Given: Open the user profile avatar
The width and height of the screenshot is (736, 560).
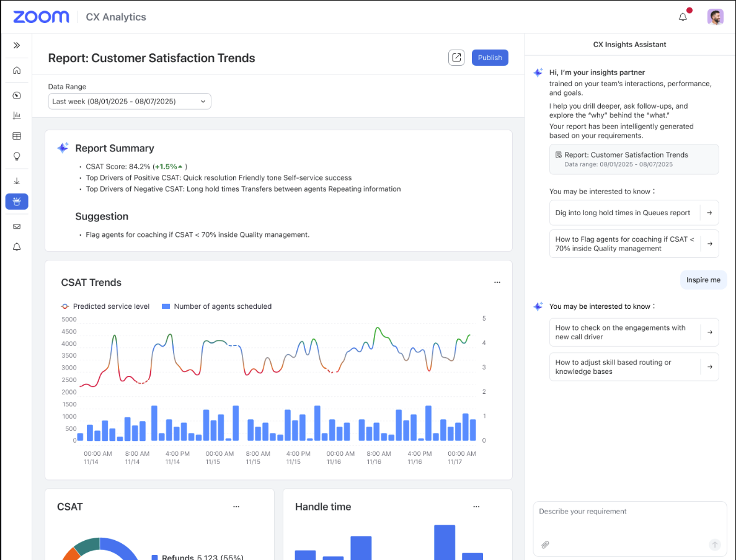Looking at the screenshot, I should click(x=715, y=17).
